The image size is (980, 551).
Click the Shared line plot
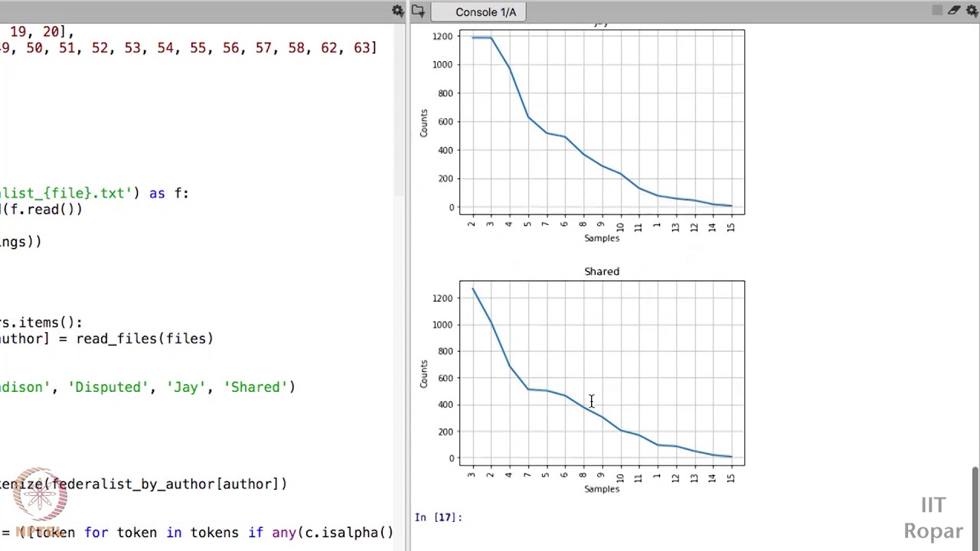pyautogui.click(x=602, y=373)
